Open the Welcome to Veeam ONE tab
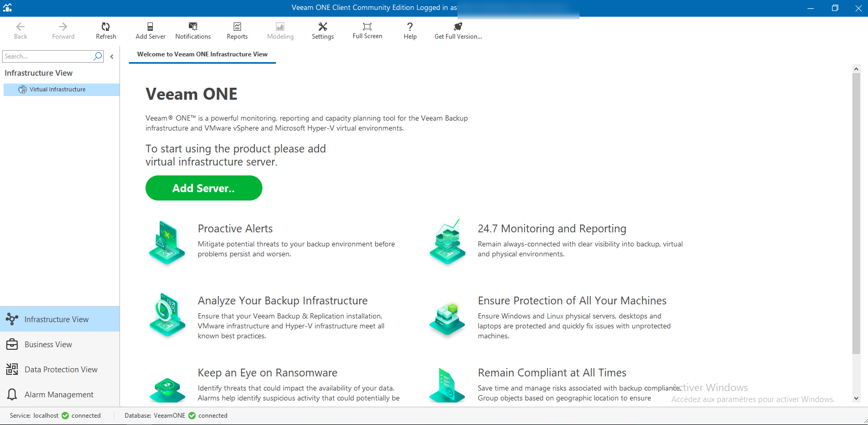This screenshot has width=868, height=425. (202, 54)
